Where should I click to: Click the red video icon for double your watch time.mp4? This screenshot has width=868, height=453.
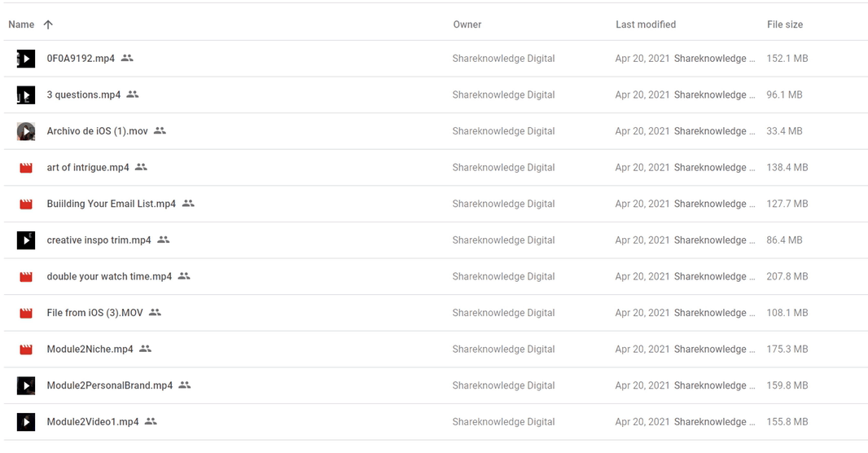click(x=26, y=277)
